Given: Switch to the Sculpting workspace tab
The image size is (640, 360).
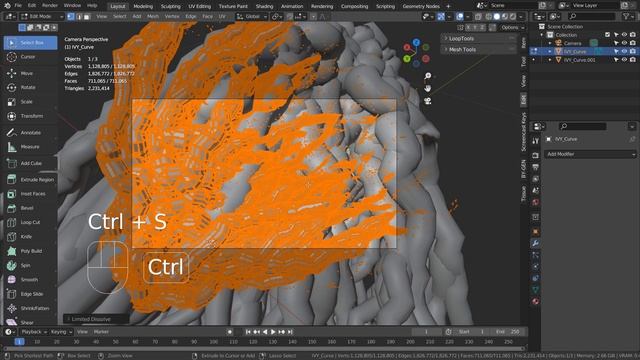Looking at the screenshot, I should (x=171, y=6).
